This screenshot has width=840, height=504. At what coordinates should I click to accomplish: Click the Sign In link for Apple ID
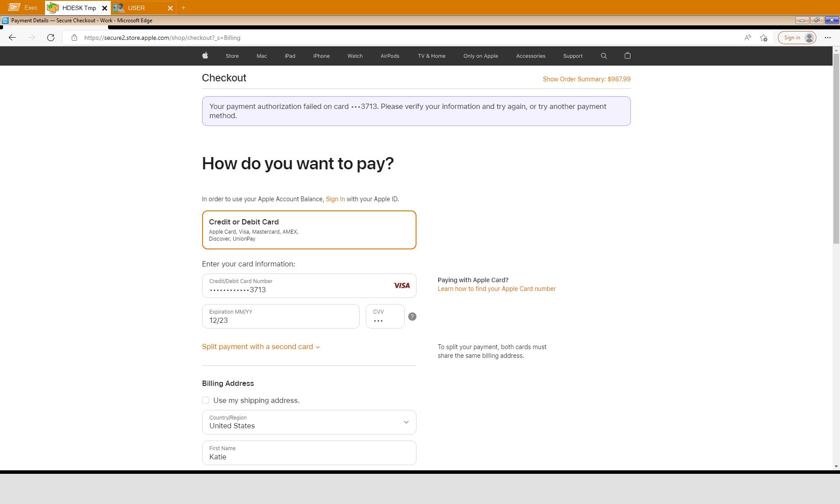pyautogui.click(x=335, y=199)
